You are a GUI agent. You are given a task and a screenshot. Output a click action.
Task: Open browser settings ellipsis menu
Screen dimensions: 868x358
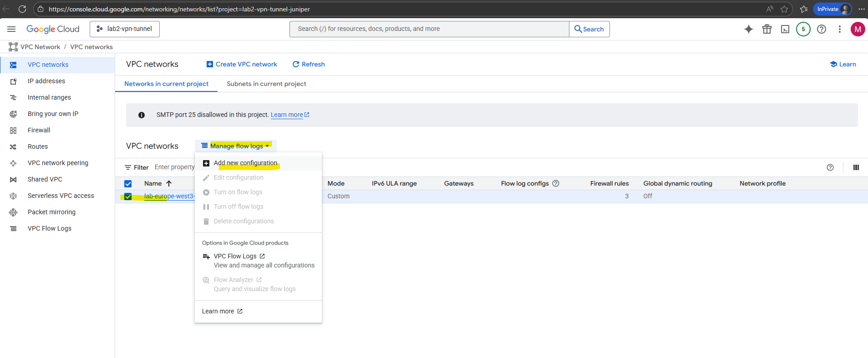tap(861, 9)
